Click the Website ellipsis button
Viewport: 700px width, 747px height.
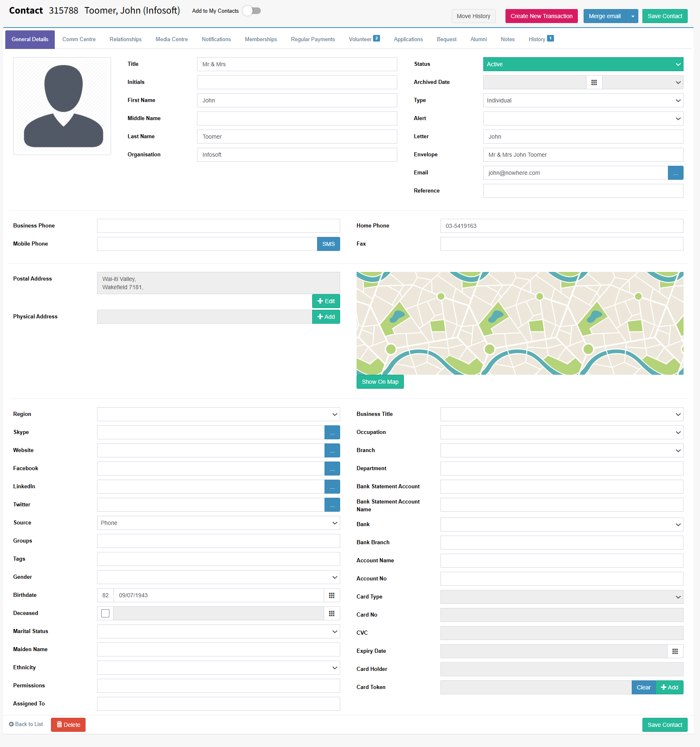click(x=332, y=450)
